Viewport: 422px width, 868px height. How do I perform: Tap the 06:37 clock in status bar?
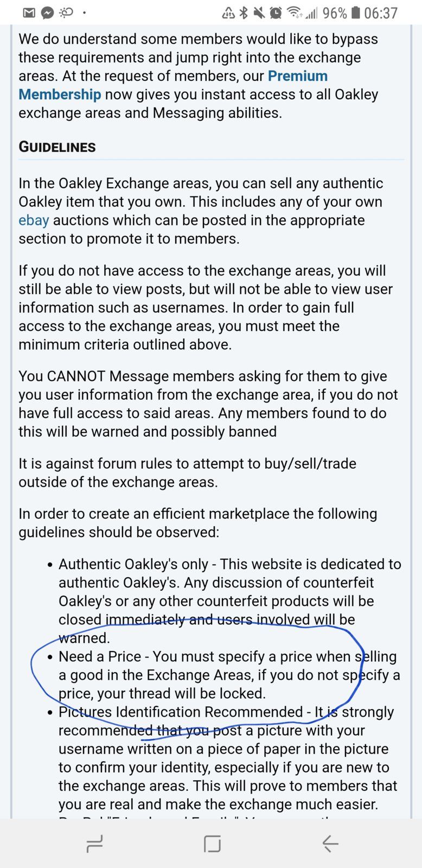381,12
